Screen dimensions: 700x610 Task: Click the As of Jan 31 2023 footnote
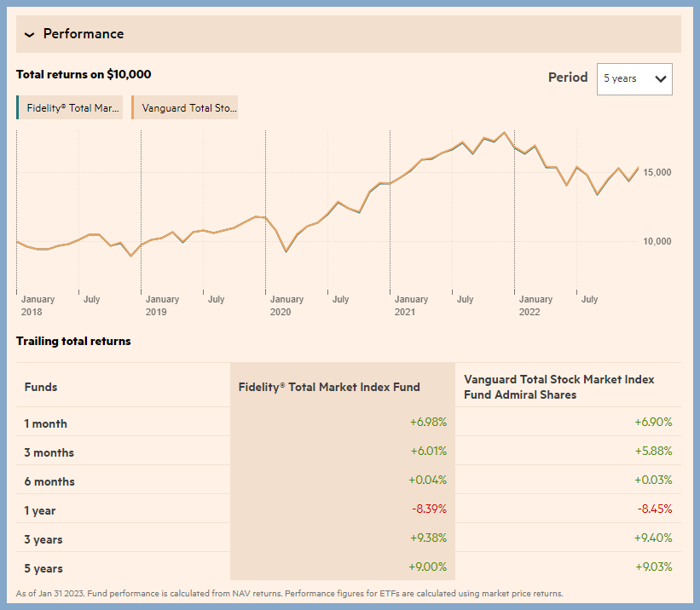(289, 594)
